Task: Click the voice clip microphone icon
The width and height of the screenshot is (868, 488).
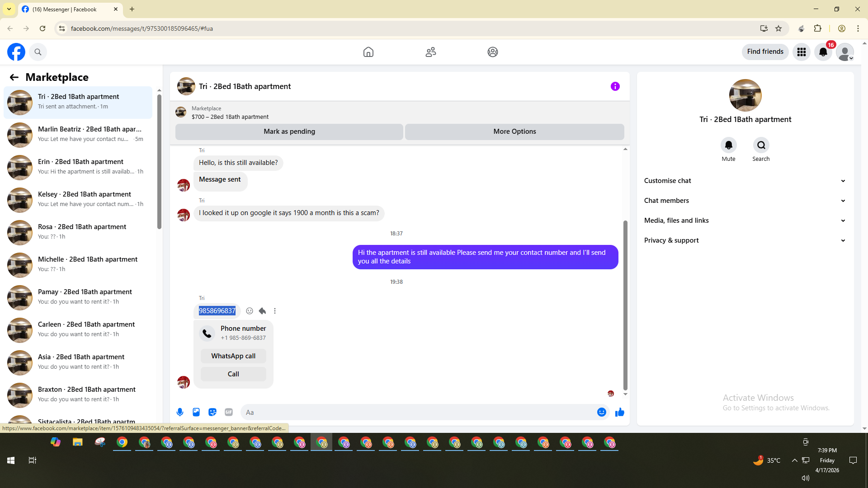Action: click(x=180, y=412)
